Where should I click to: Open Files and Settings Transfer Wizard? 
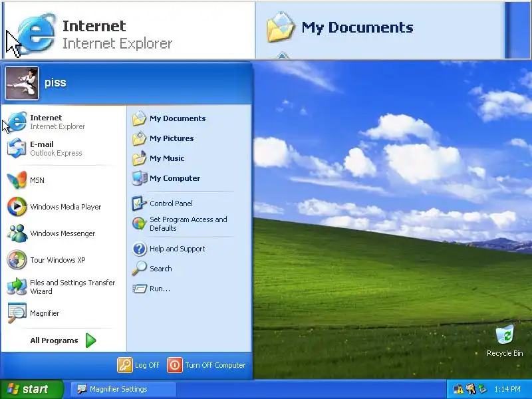[64, 287]
